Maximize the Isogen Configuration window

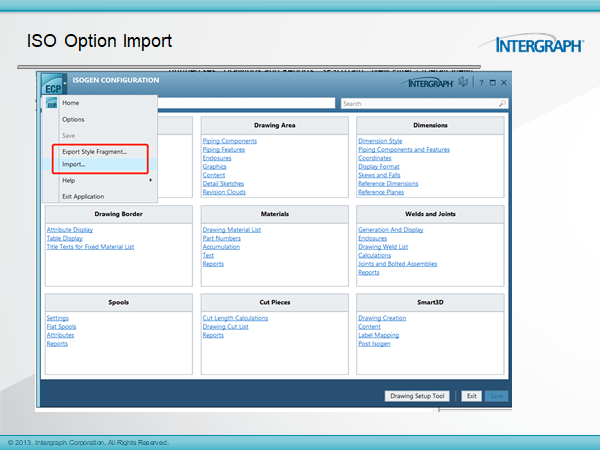point(492,83)
